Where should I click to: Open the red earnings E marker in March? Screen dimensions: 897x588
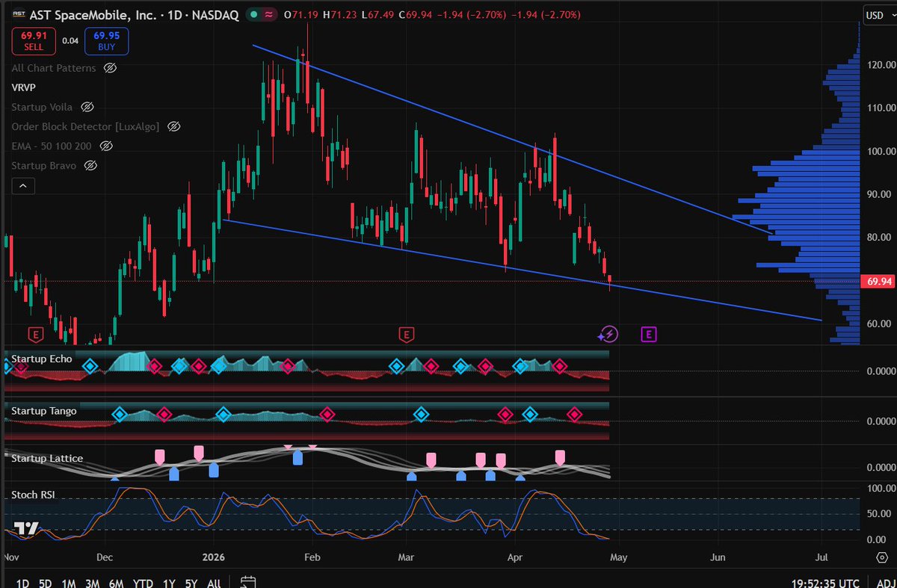coord(406,333)
